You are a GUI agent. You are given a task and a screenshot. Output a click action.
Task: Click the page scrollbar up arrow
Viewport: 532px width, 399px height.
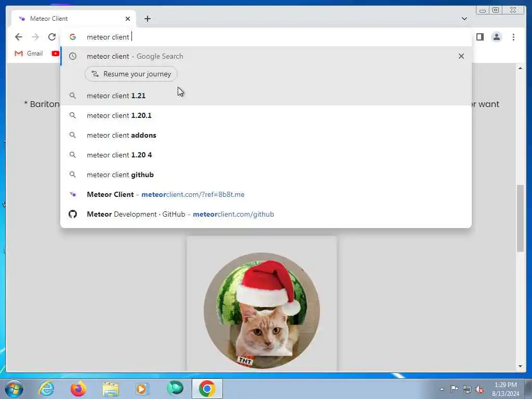[520, 68]
